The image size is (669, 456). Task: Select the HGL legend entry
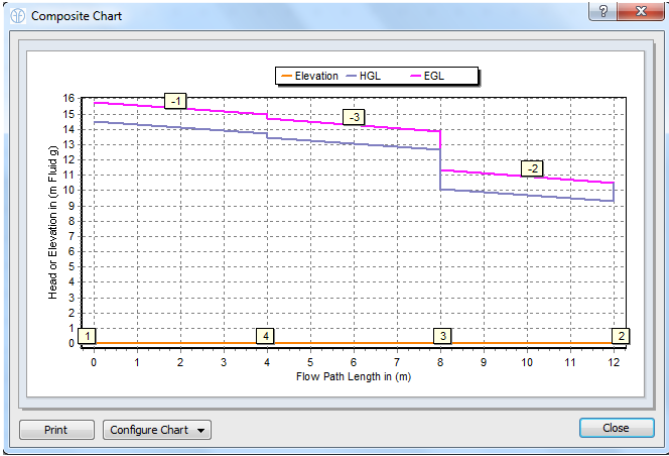click(370, 76)
